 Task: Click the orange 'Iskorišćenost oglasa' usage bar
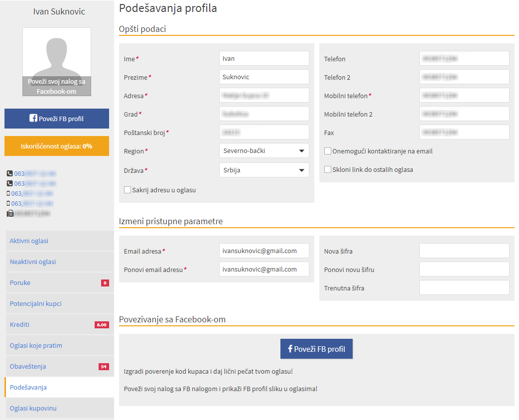57,146
